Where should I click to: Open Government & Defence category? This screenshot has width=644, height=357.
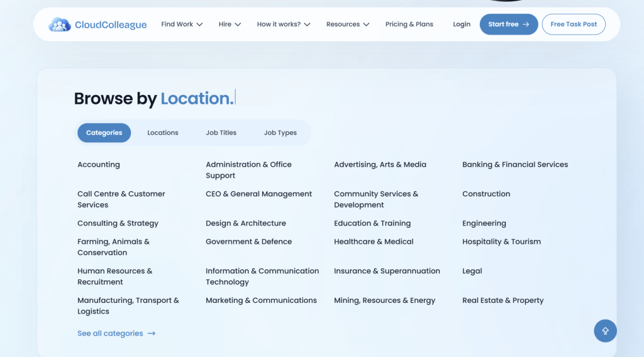pyautogui.click(x=248, y=241)
